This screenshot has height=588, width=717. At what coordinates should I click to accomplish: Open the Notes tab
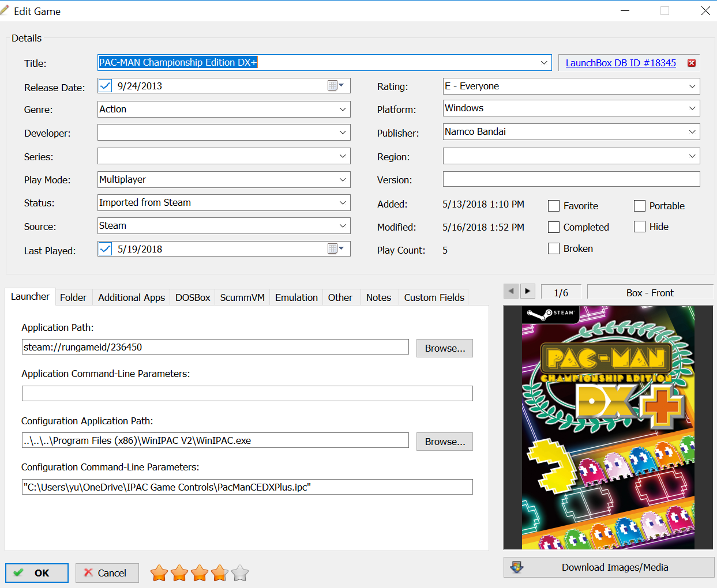click(x=378, y=297)
